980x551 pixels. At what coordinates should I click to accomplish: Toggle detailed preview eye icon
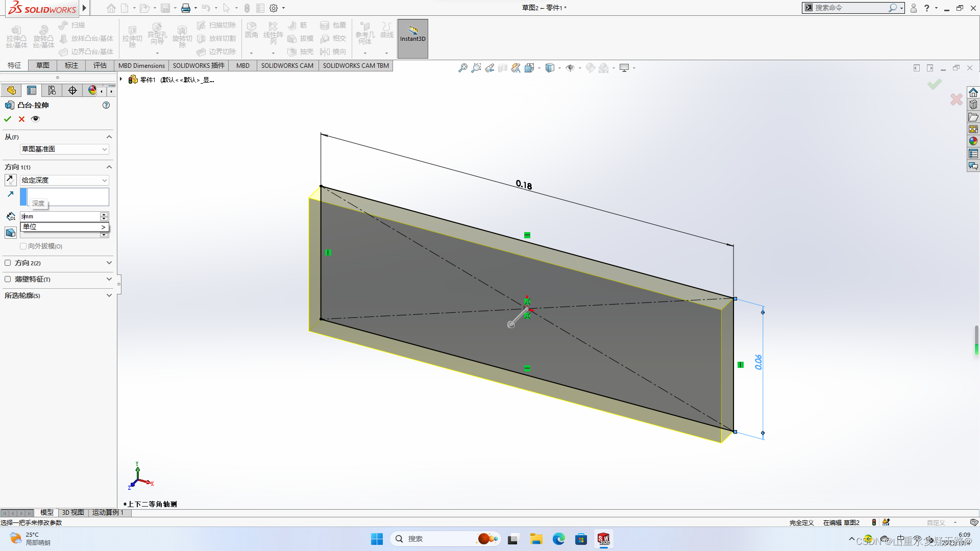tap(35, 119)
